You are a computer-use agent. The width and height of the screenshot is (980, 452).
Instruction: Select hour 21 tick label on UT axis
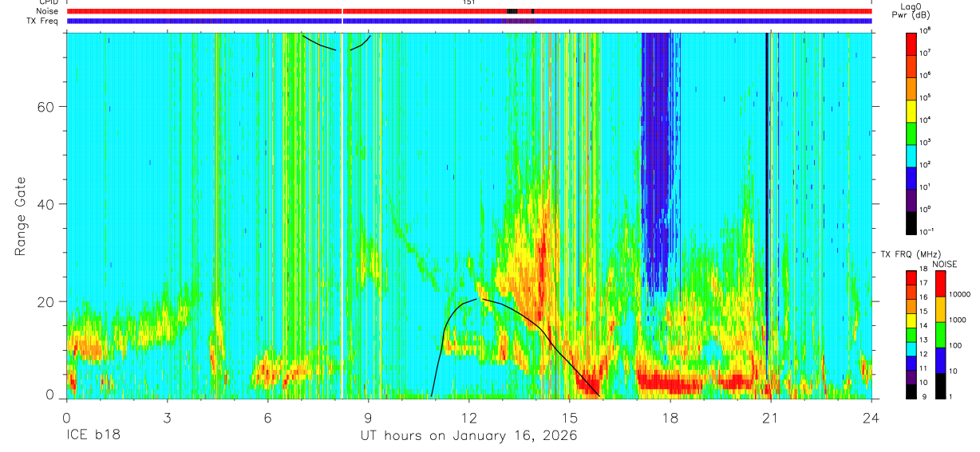pos(771,417)
